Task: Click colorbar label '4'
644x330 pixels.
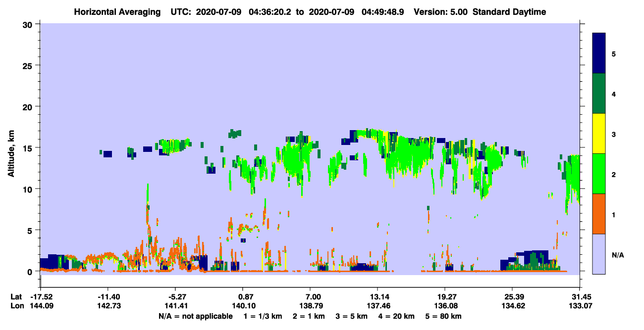Action: (x=613, y=94)
